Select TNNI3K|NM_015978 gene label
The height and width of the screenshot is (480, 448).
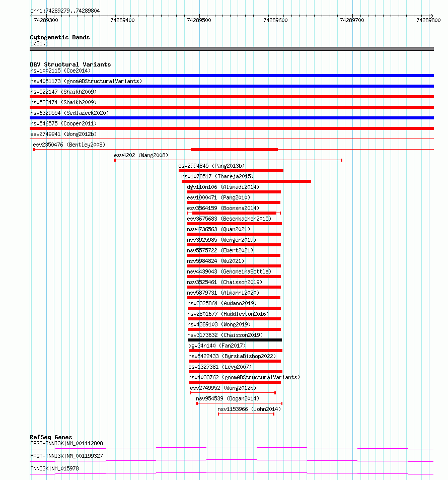54,468
